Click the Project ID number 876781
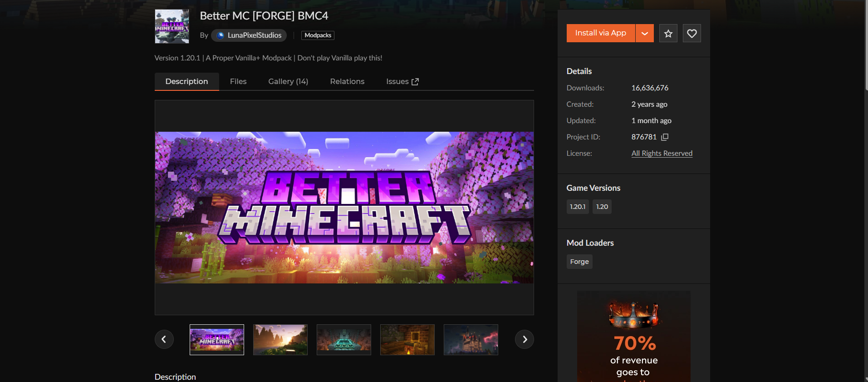This screenshot has width=868, height=382. point(644,137)
